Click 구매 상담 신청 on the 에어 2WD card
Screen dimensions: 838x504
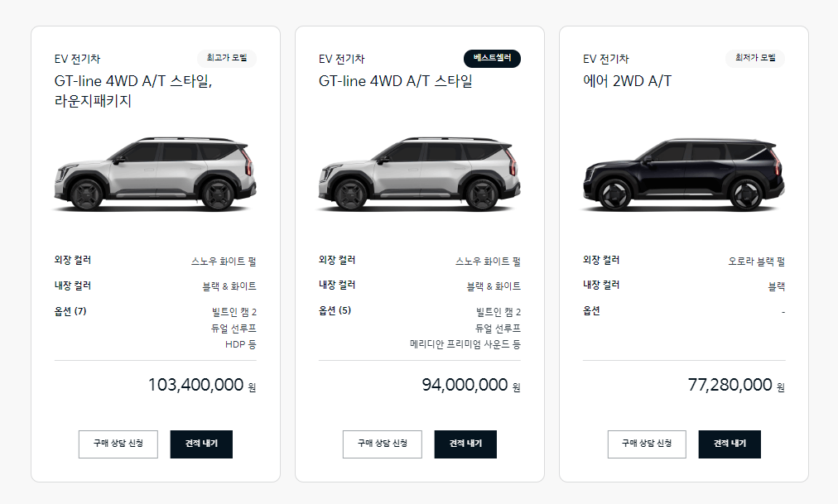[x=646, y=444]
